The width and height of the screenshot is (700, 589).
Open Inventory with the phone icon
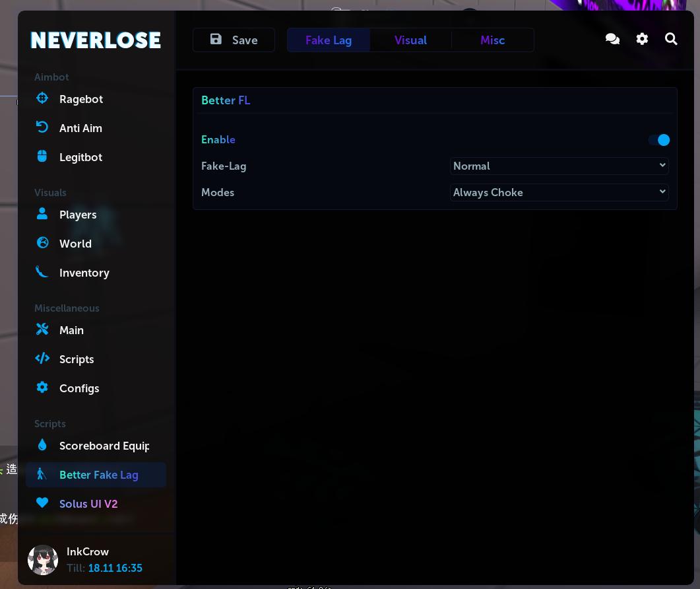click(42, 271)
